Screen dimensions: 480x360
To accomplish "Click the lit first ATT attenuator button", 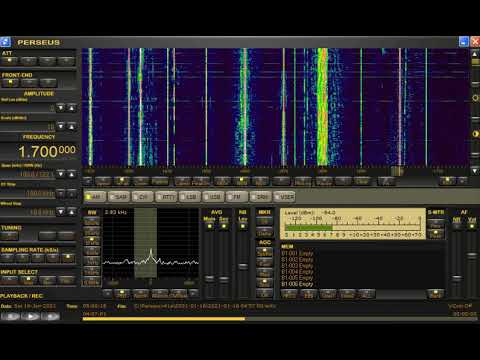I will [x=10, y=61].
